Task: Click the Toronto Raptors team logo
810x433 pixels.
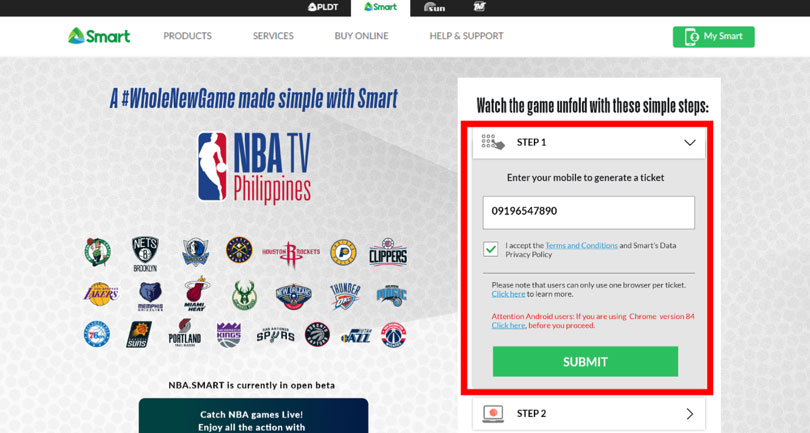Action: [x=317, y=334]
